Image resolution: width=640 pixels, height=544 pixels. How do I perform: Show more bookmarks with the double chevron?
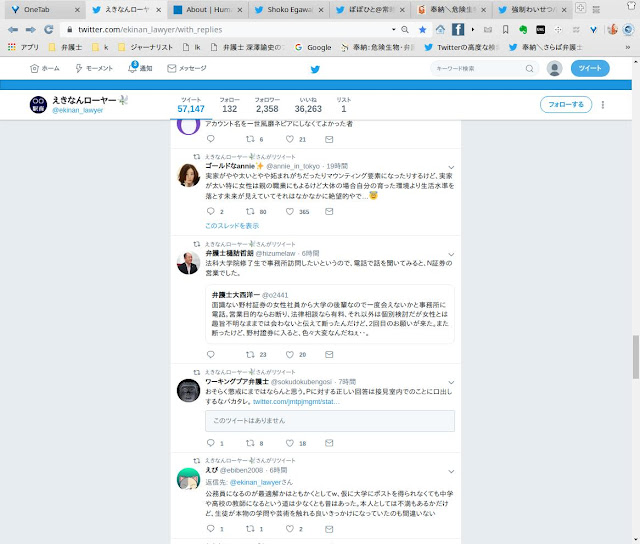click(x=627, y=47)
